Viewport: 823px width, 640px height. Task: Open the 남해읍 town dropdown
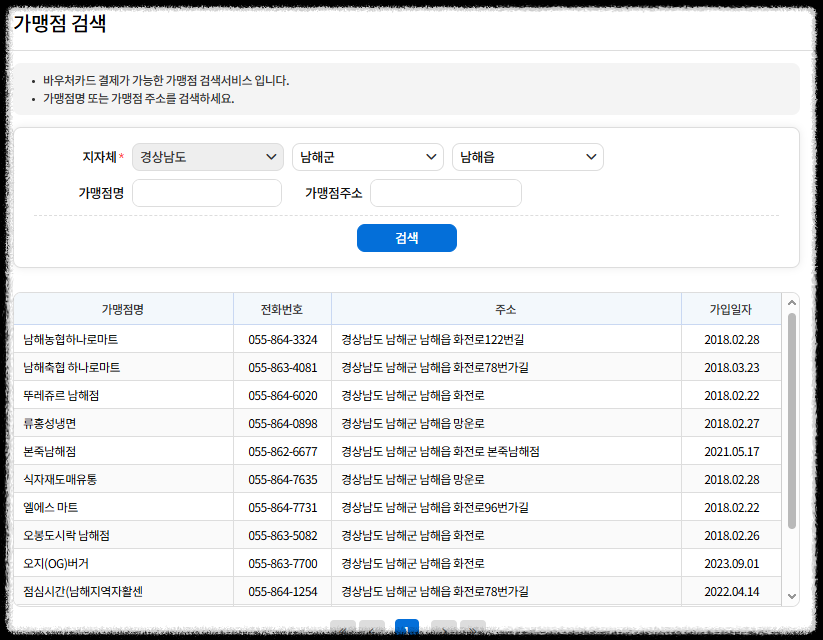pos(528,157)
